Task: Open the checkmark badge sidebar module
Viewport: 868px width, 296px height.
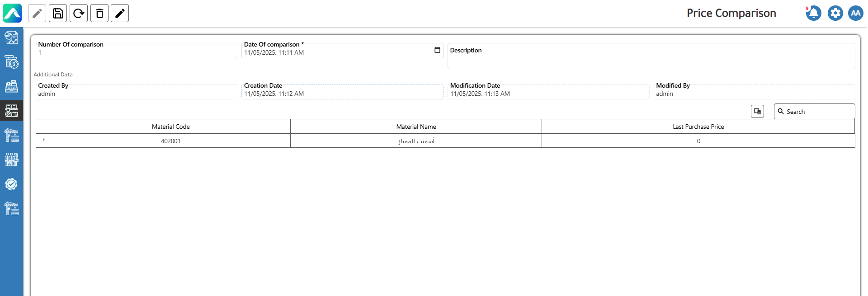Action: pos(11,184)
